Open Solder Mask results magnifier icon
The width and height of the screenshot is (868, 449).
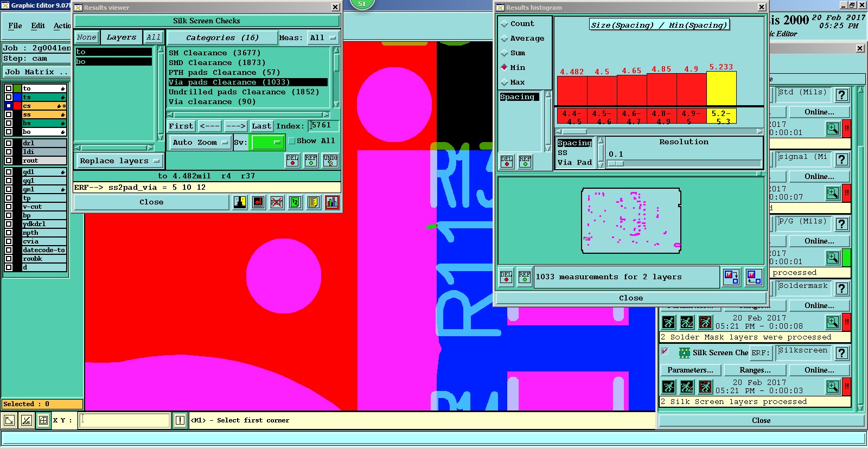coord(833,322)
